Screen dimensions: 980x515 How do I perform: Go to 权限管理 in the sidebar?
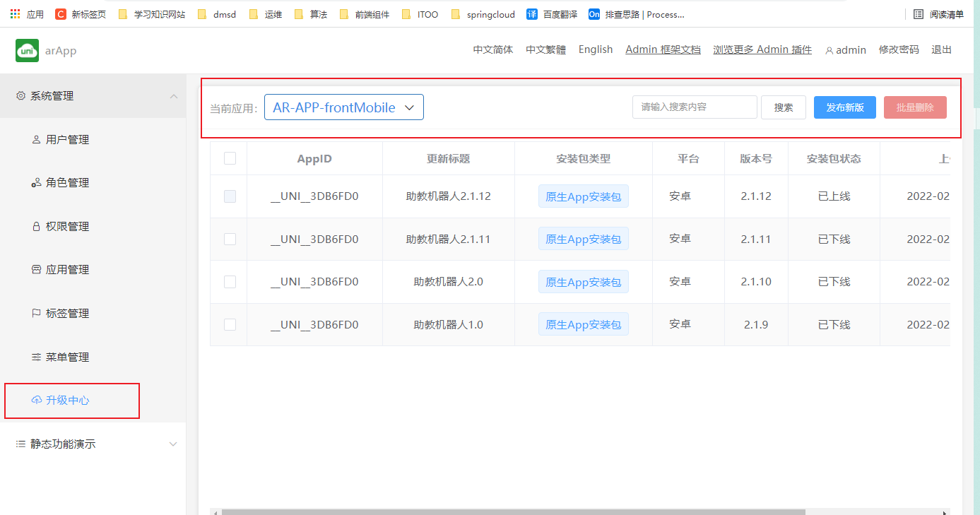coord(67,227)
